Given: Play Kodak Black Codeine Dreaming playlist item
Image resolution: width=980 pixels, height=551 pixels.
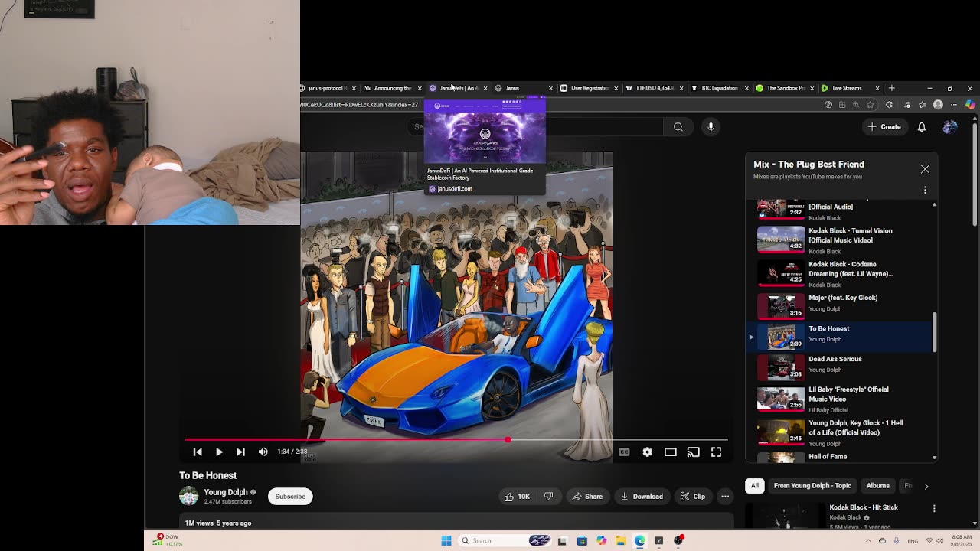Looking at the screenshot, I should click(839, 273).
